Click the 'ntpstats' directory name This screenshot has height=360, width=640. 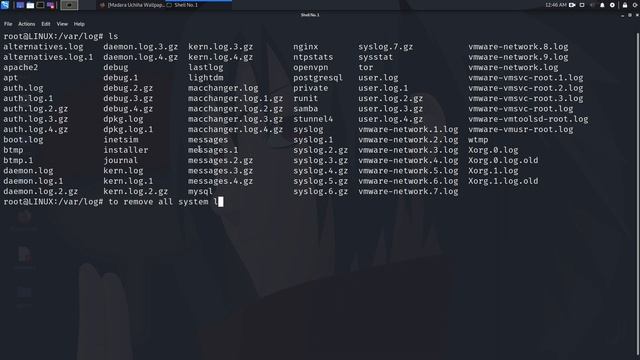tap(313, 57)
